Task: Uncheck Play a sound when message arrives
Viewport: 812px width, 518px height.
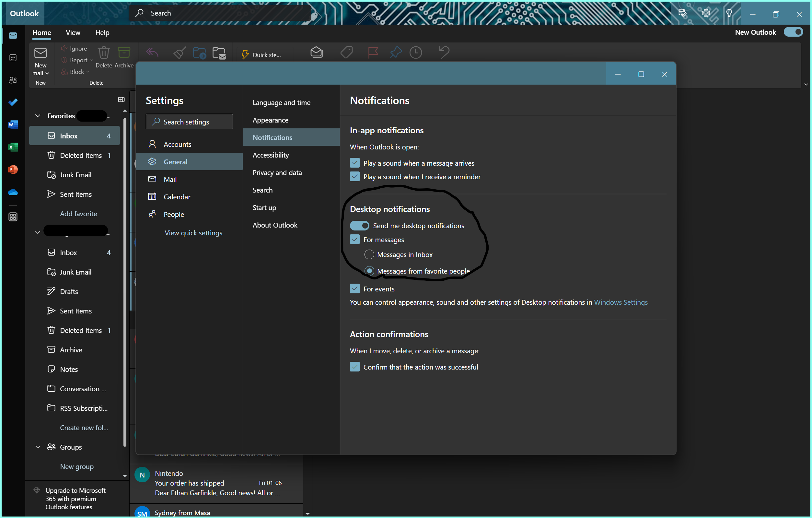Action: coord(355,163)
